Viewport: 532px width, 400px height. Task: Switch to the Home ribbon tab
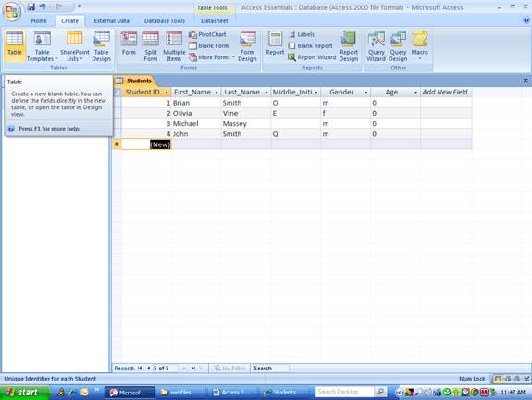coord(39,21)
